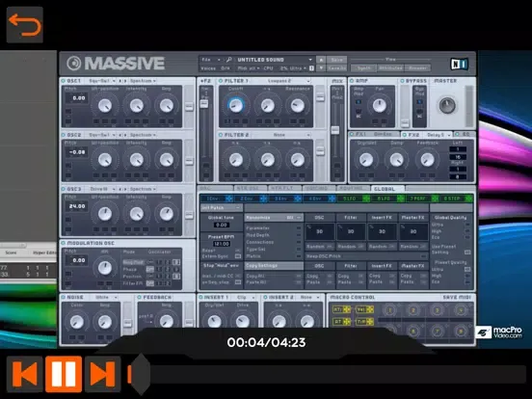Screen dimensions: 532x399
Task: Toggle Filter 2 power button
Action: [221, 135]
